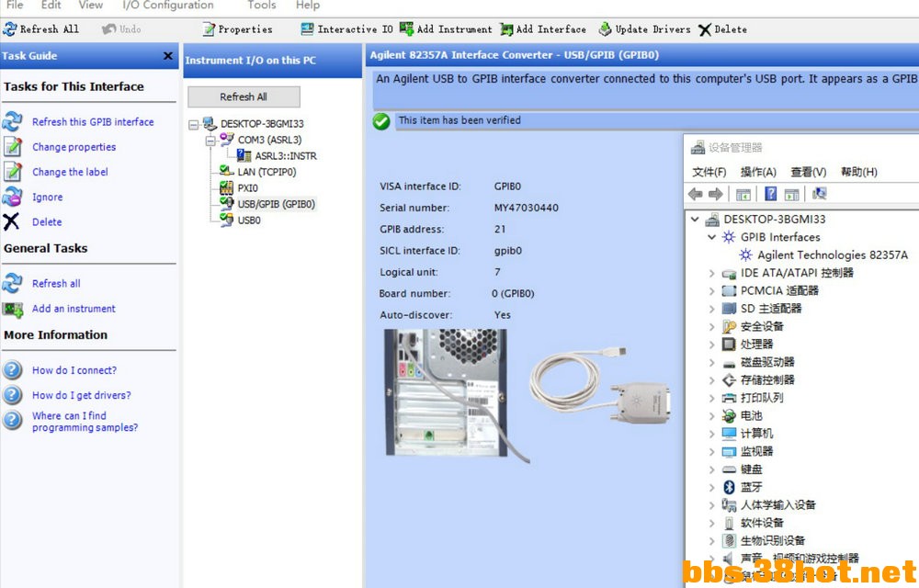This screenshot has width=919, height=588.
Task: Click the computer and GPIB cable photo
Action: pos(528,397)
